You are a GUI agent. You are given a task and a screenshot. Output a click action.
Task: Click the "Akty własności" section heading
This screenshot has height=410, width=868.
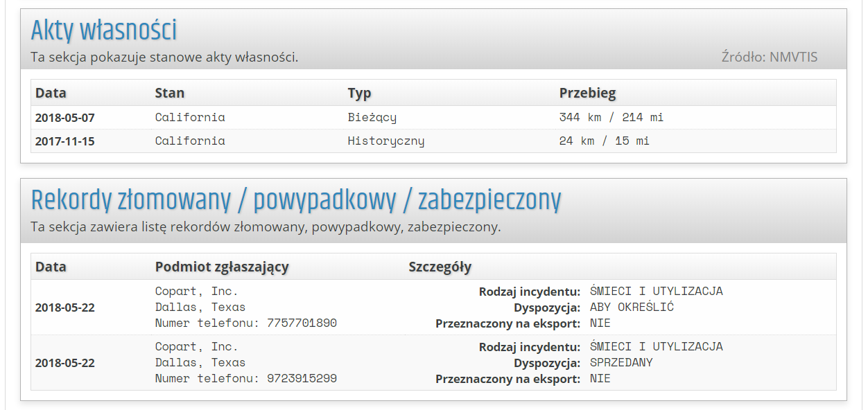pyautogui.click(x=104, y=31)
